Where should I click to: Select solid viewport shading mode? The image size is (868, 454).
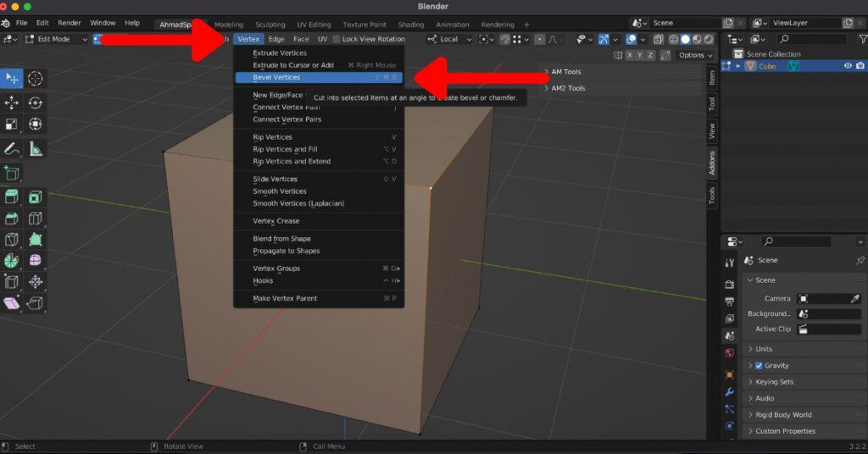[x=685, y=39]
